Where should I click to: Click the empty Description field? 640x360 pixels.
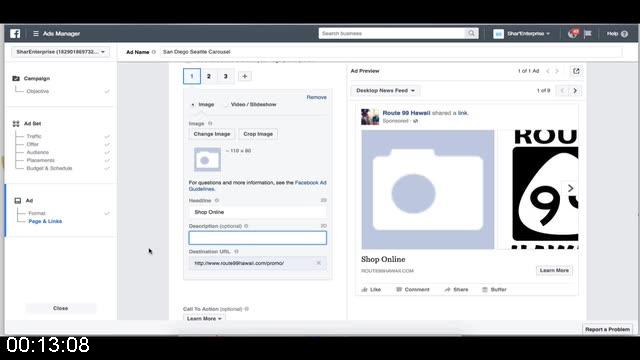coord(258,238)
